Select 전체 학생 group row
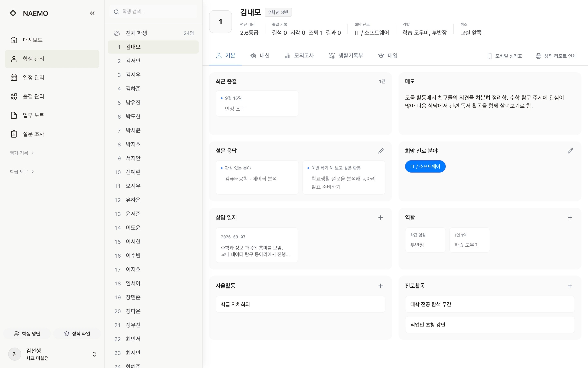Viewport: 588px width, 368px height. [153, 33]
